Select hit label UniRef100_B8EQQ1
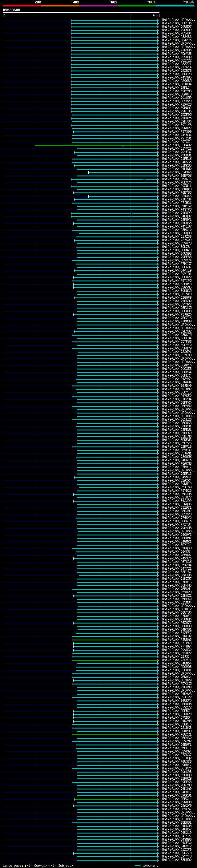 point(176,822)
